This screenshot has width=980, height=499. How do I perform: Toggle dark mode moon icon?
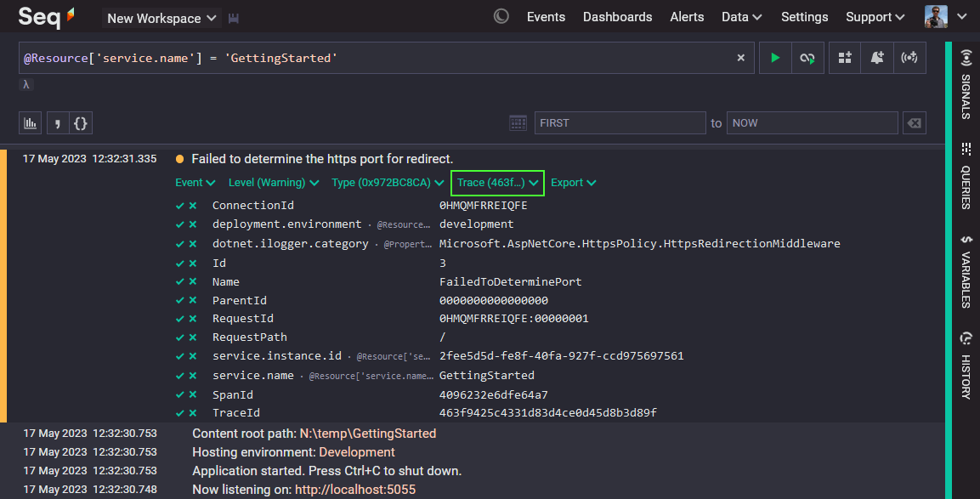[501, 16]
